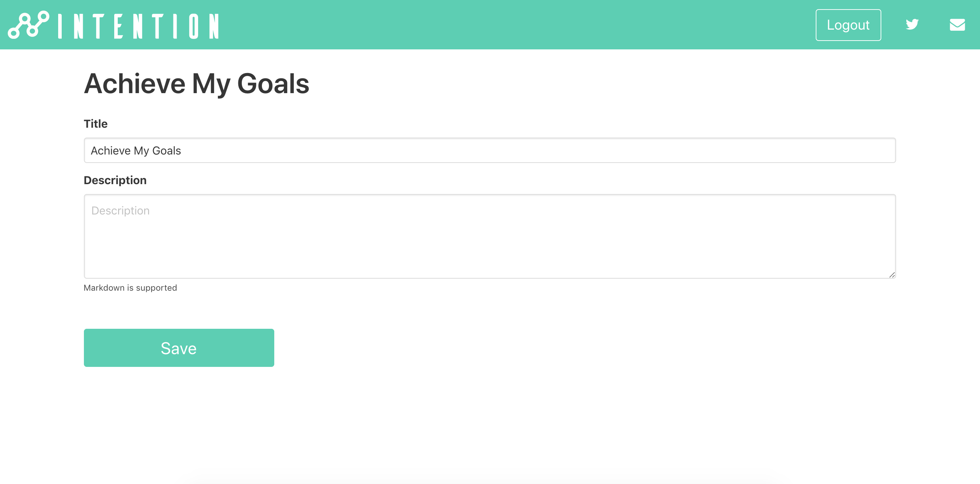The height and width of the screenshot is (484, 980).
Task: Open the Twitter bird icon link
Action: (912, 25)
